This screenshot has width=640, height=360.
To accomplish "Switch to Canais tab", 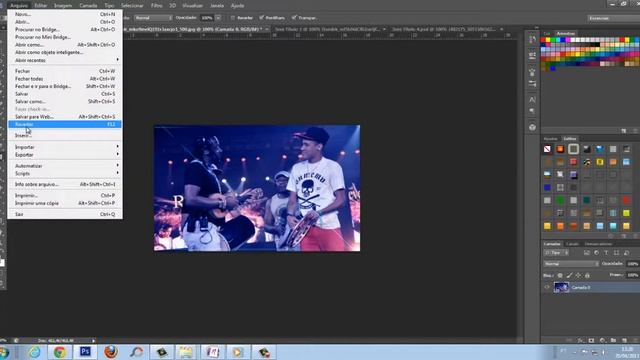I will click(x=572, y=244).
